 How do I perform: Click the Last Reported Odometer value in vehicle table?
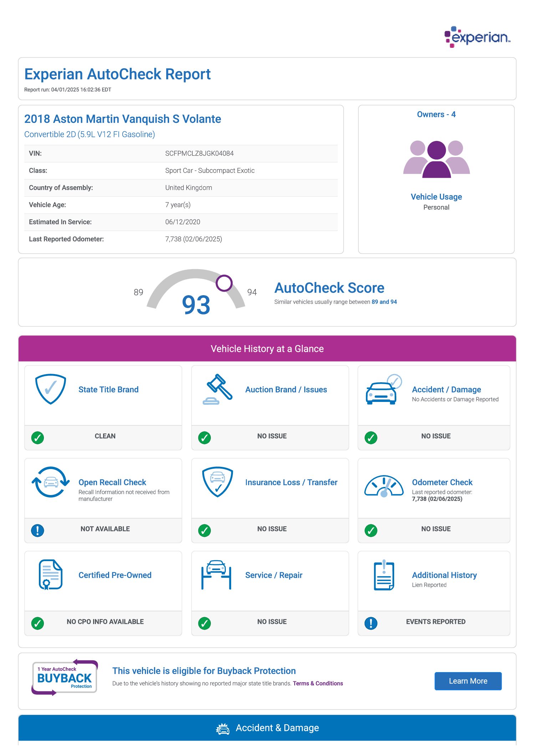click(x=193, y=239)
